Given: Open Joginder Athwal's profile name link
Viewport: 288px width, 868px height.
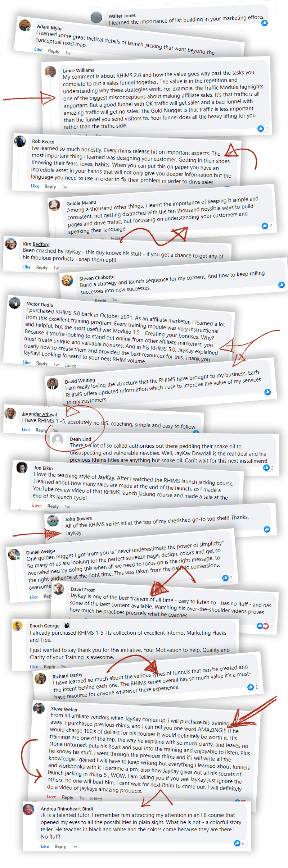Looking at the screenshot, I should (40, 414).
